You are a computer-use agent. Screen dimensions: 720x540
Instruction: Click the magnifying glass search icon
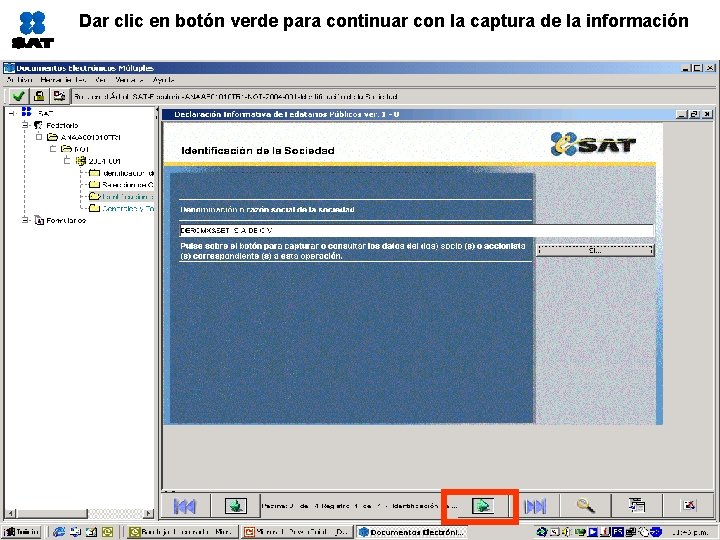tap(585, 506)
